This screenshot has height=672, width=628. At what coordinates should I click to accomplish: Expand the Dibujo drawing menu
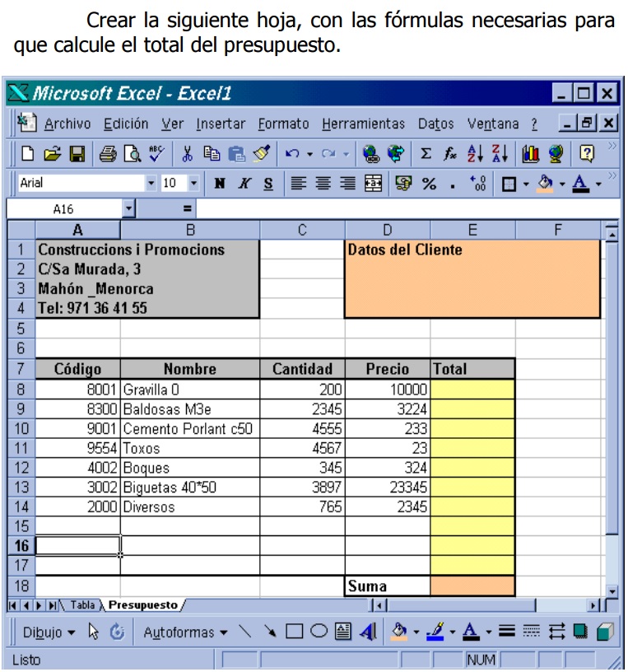pyautogui.click(x=49, y=632)
